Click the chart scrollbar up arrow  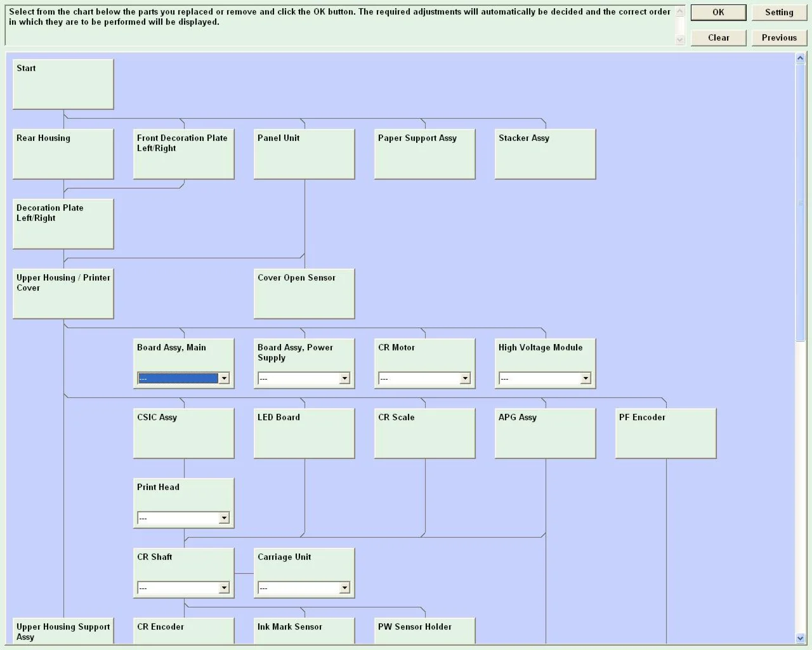pos(800,58)
